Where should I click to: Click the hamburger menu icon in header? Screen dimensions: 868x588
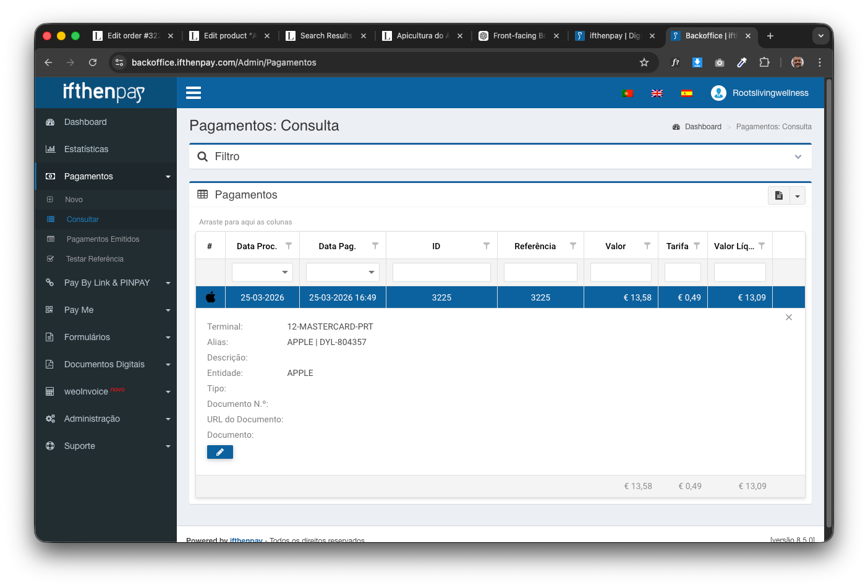point(194,93)
